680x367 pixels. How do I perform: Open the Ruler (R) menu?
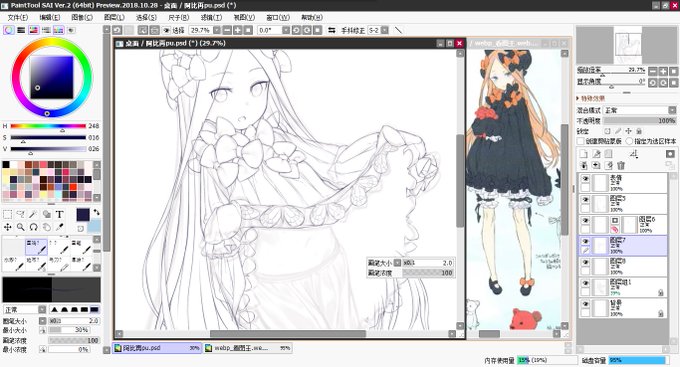point(178,17)
